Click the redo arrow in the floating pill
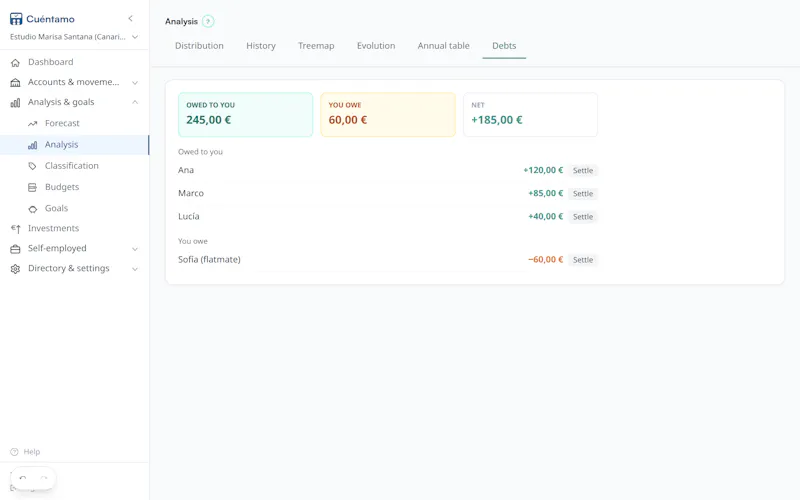 click(44, 479)
